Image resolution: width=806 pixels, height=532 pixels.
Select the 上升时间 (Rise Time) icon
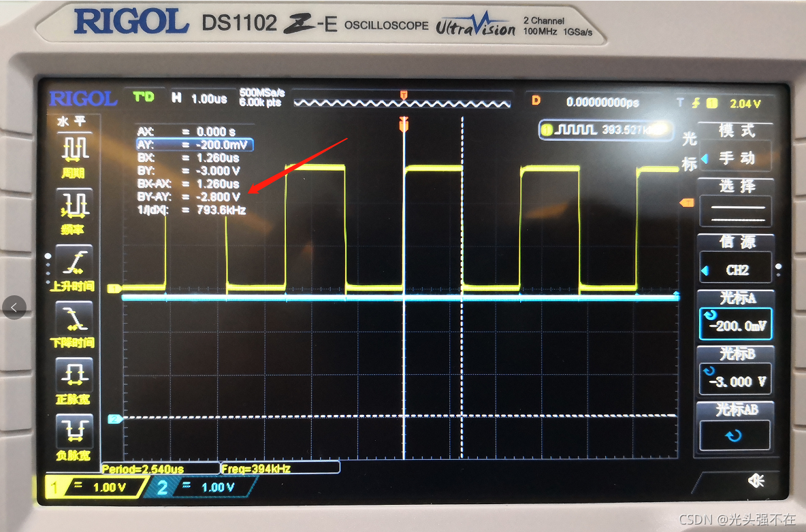click(x=74, y=262)
